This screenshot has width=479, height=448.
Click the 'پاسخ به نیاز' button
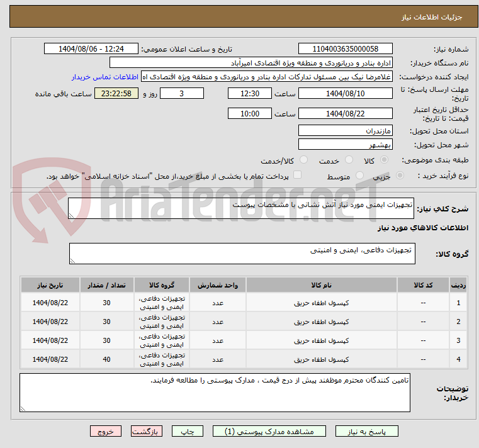tap(367, 432)
